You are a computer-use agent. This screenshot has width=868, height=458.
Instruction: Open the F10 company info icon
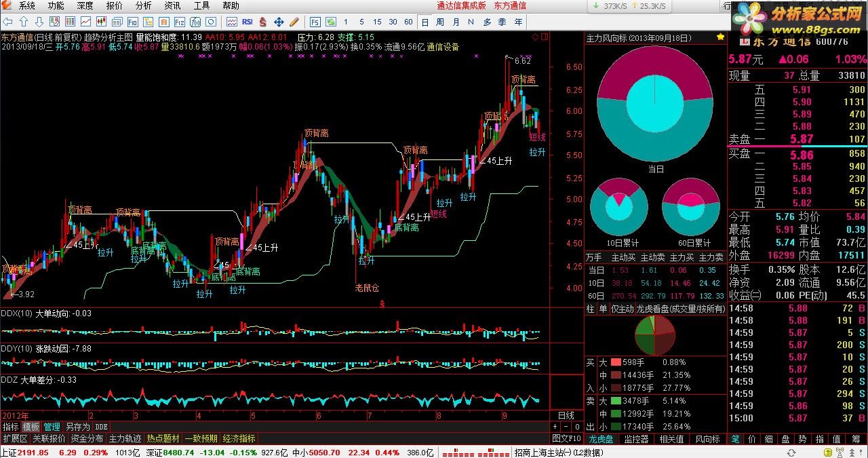click(133, 22)
